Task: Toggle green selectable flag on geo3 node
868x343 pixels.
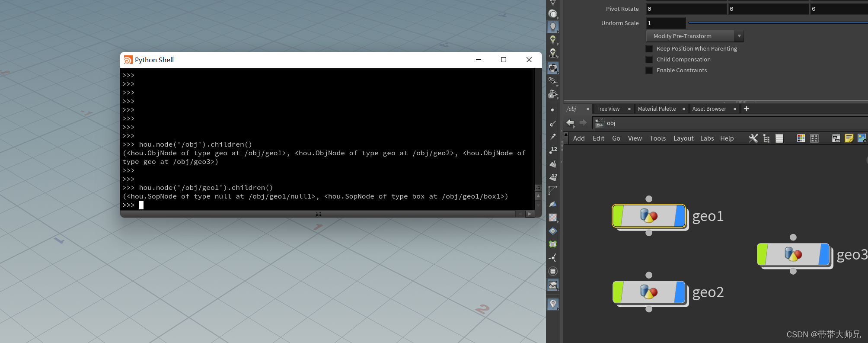Action: pyautogui.click(x=763, y=254)
